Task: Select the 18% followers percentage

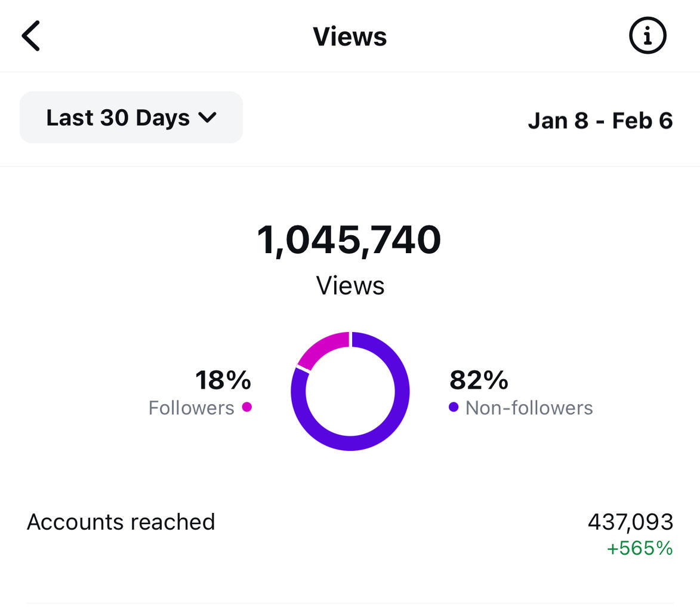Action: [x=223, y=380]
